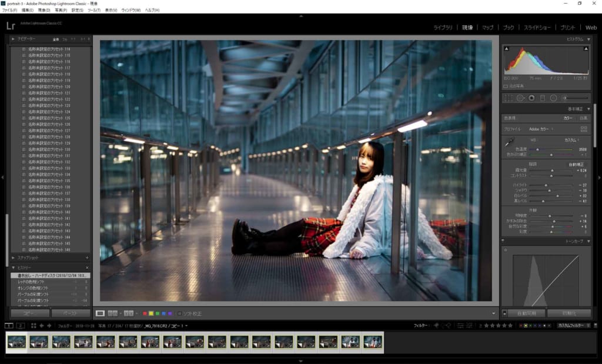Enable soft proofing checkbox
This screenshot has height=364, width=602.
(x=179, y=313)
